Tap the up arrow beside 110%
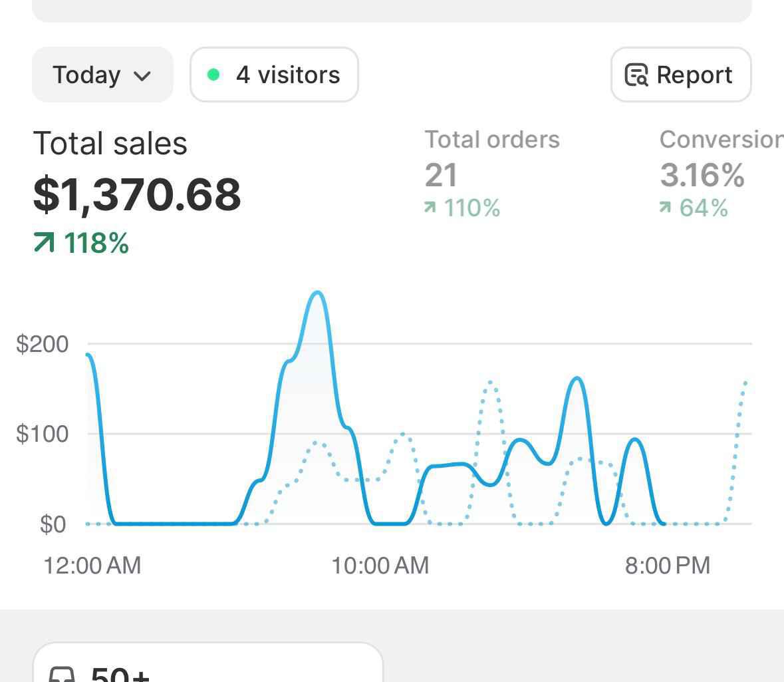Image resolution: width=784 pixels, height=682 pixels. point(430,208)
